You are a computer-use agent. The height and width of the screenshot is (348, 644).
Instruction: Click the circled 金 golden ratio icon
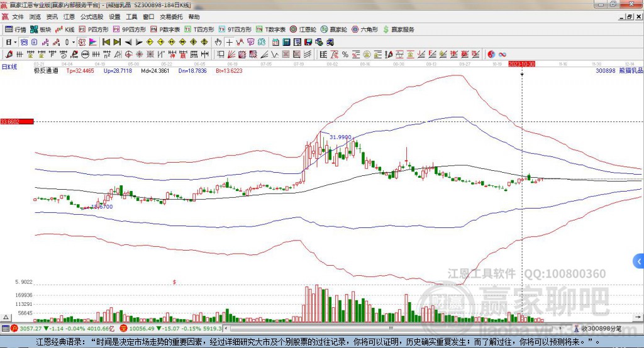pos(367,54)
